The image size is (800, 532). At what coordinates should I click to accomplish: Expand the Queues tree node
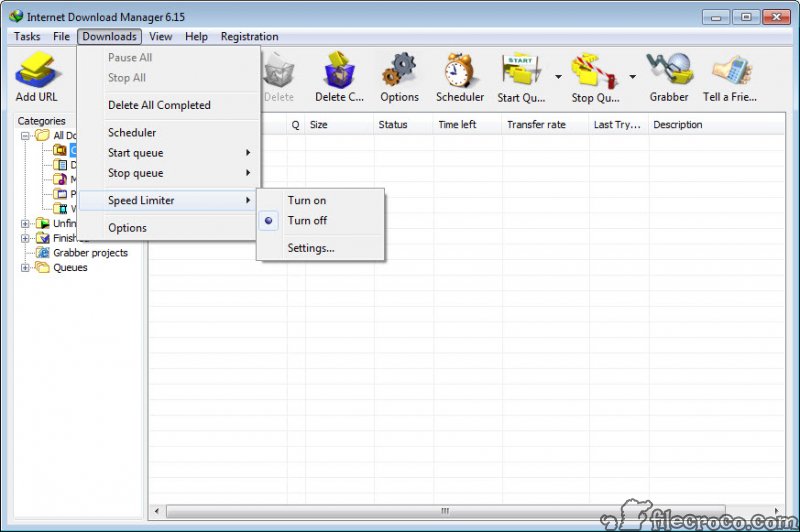tap(24, 268)
